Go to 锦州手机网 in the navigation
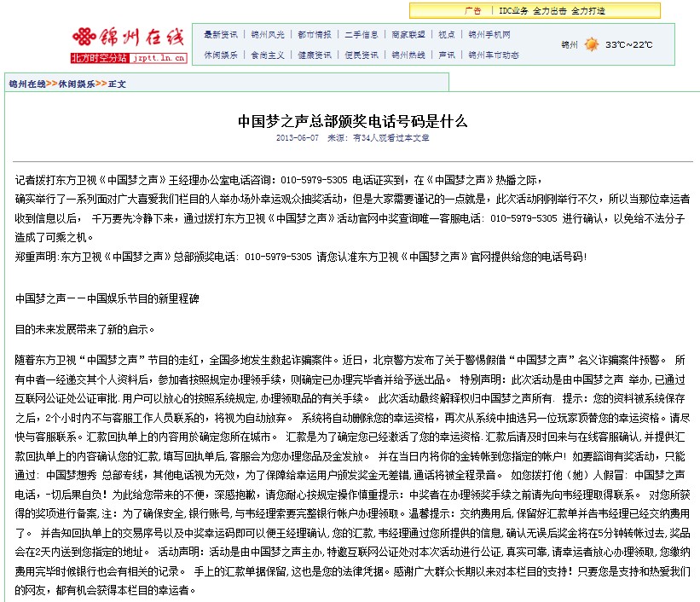This screenshot has width=700, height=602. coord(489,35)
